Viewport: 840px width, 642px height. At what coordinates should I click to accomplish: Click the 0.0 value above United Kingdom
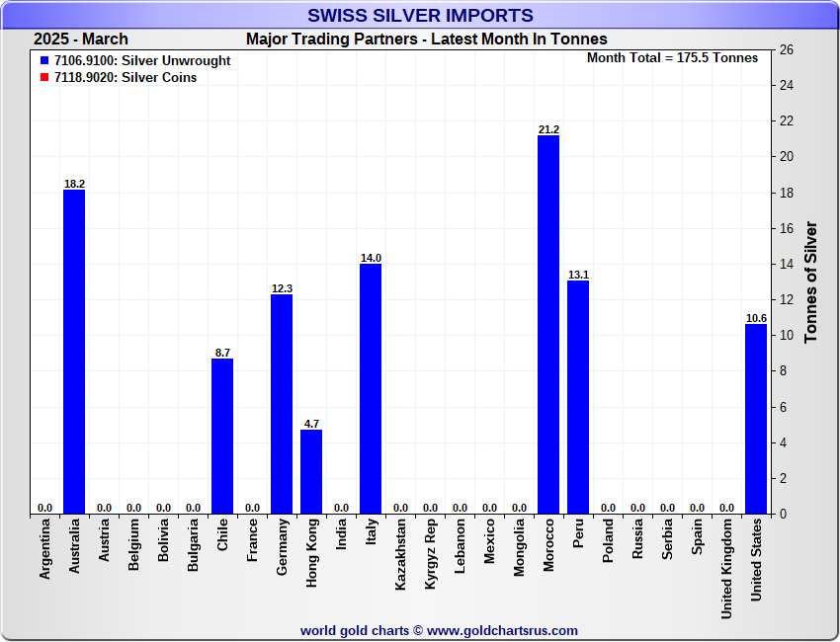(x=726, y=508)
